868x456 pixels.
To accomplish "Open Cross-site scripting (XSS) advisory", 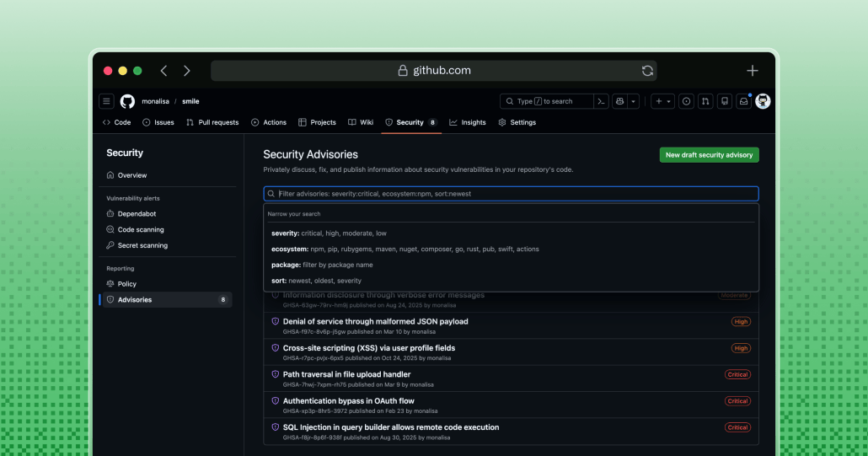I will (368, 348).
